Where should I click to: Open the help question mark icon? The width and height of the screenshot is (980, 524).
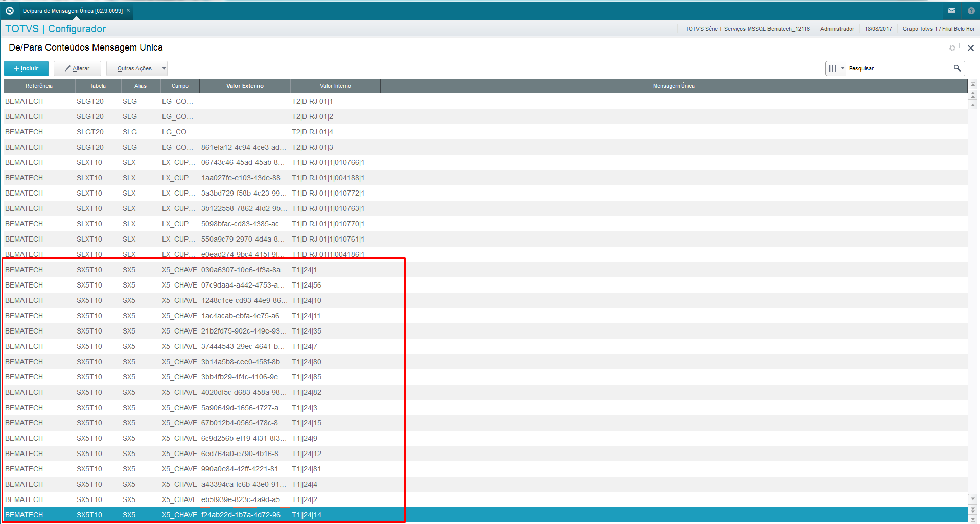tap(971, 11)
